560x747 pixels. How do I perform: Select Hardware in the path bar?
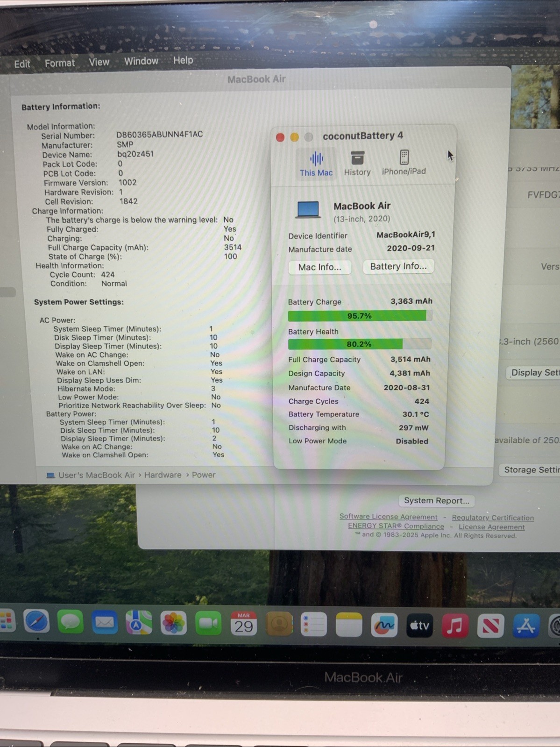pos(163,475)
